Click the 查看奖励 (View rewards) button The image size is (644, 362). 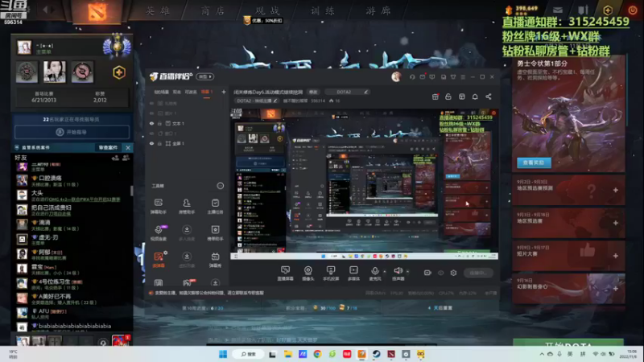pos(534,162)
